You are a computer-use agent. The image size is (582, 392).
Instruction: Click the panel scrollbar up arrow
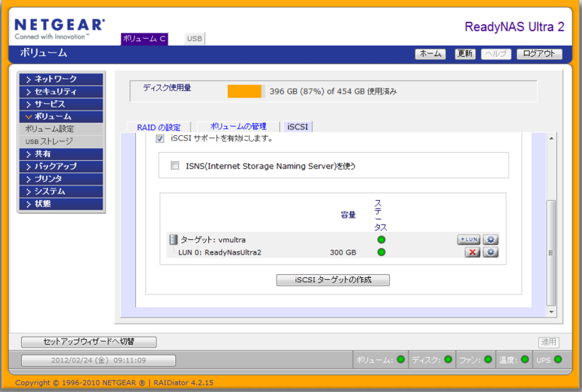click(551, 138)
